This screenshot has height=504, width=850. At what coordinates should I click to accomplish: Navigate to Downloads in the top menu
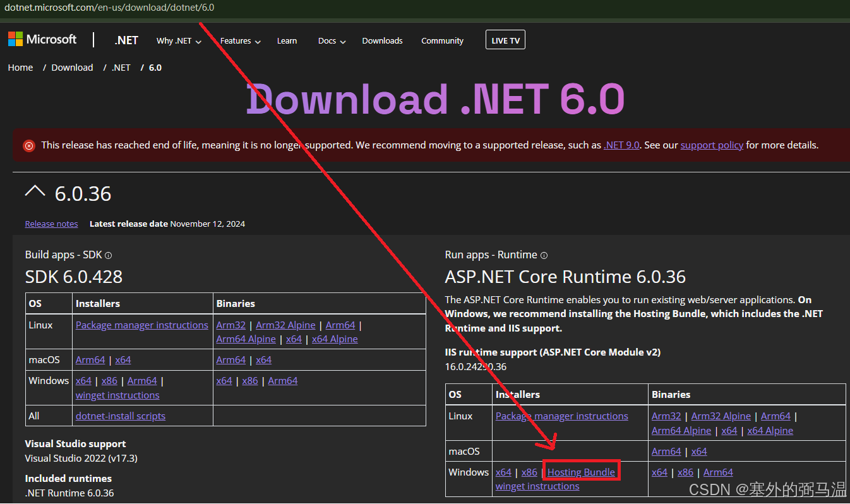tap(382, 40)
